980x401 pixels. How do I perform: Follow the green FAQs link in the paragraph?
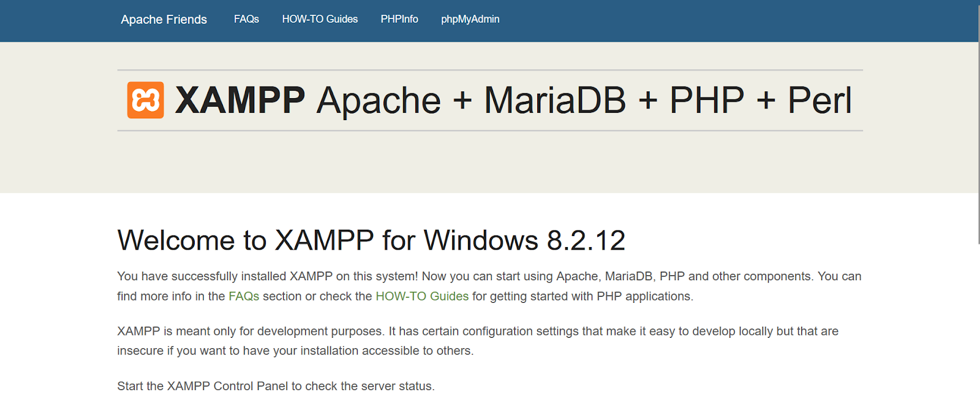(244, 296)
